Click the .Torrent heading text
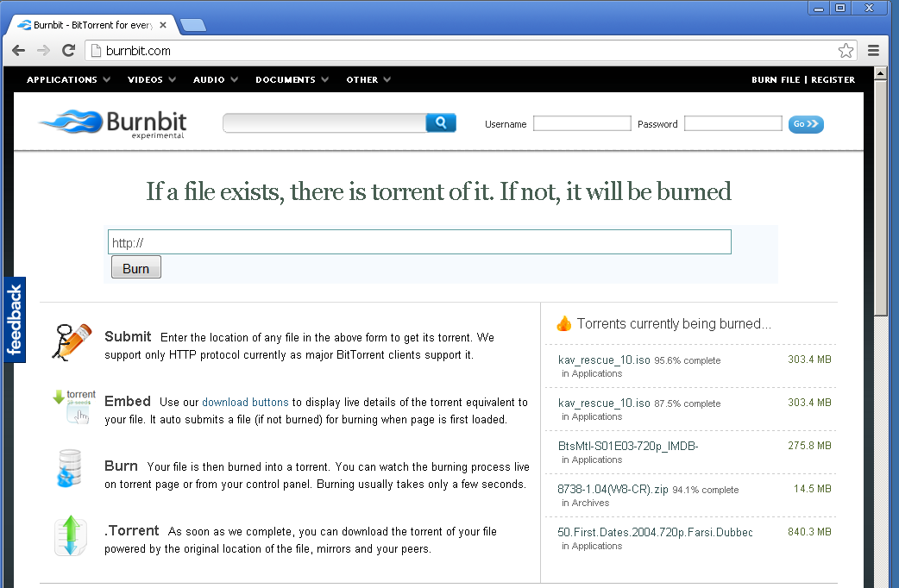The image size is (899, 588). point(131,531)
